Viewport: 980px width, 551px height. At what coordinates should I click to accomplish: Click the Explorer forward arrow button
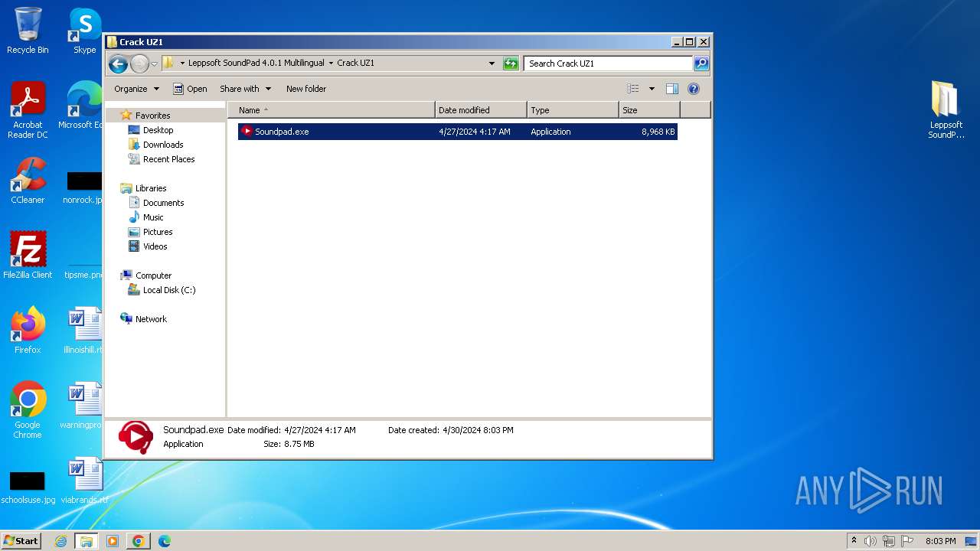(139, 64)
